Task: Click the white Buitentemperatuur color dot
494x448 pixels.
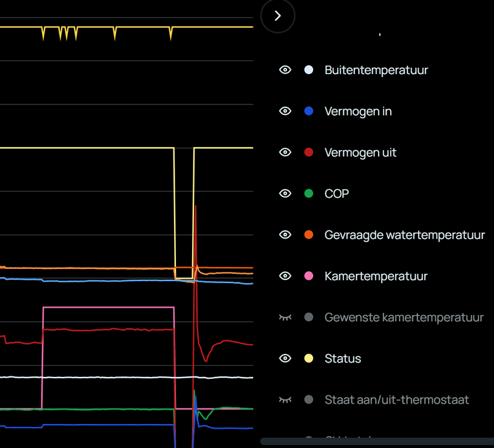Action: tap(309, 70)
